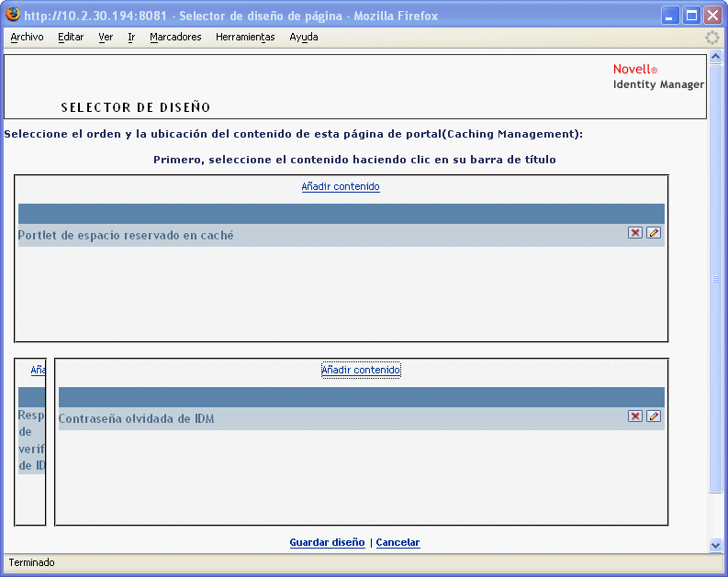This screenshot has width=728, height=577.
Task: Select the Portlet de espacio reservado en caché title bar
Action: [x=342, y=235]
